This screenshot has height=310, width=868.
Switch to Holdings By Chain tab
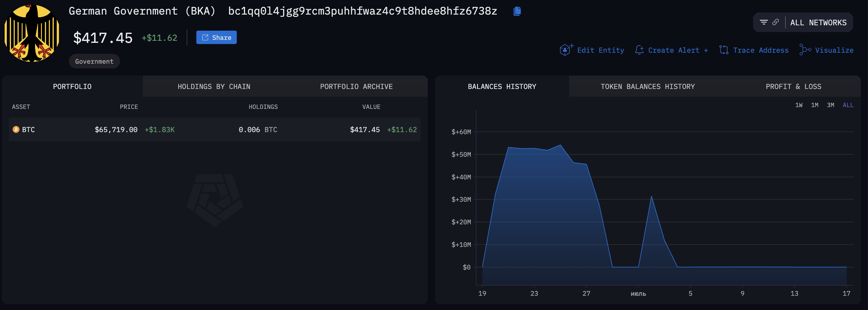click(x=214, y=87)
